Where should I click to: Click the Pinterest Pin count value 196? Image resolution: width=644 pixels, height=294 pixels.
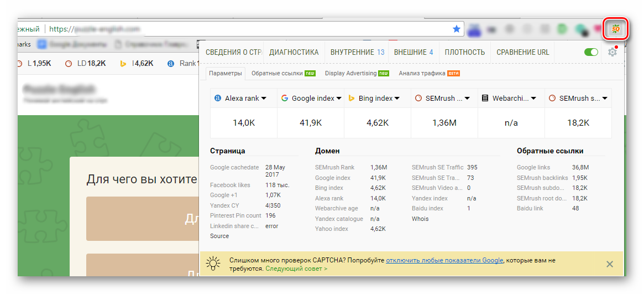pos(270,215)
